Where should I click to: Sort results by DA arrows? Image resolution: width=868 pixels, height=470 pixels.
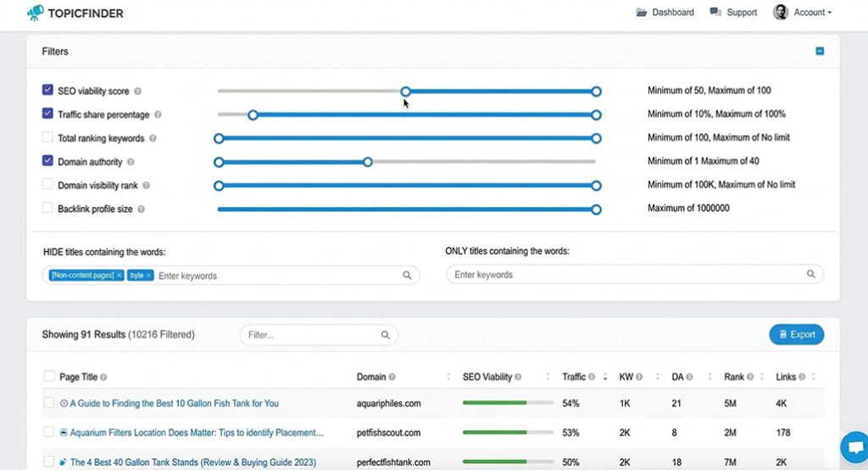tap(709, 377)
